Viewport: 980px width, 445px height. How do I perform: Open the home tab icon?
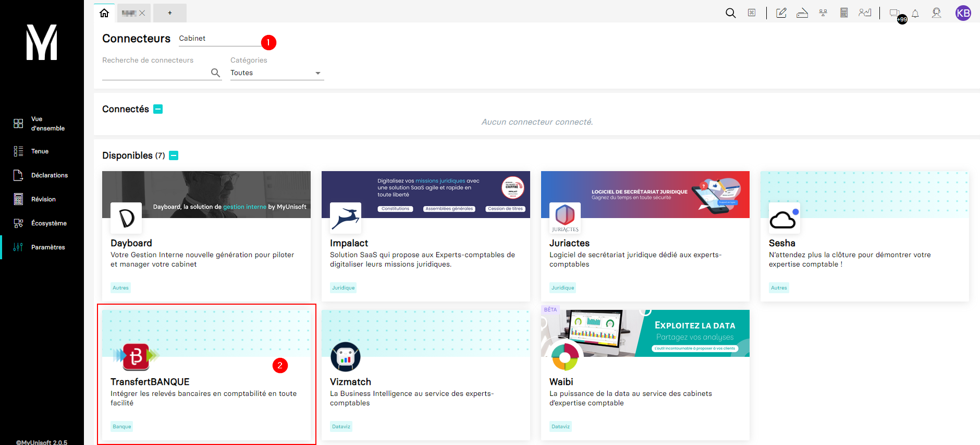pyautogui.click(x=104, y=13)
